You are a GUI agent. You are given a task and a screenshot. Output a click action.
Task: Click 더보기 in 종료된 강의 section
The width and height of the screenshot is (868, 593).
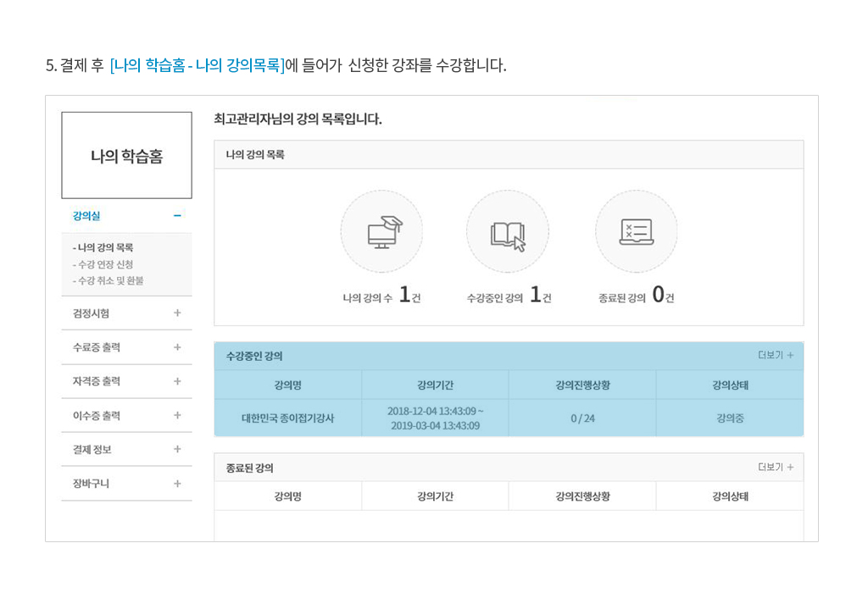[775, 467]
